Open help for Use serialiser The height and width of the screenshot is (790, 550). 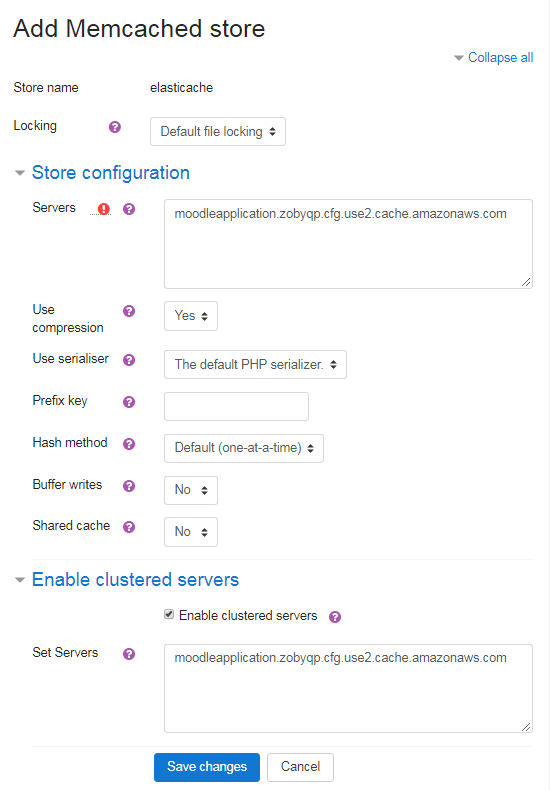pyautogui.click(x=129, y=360)
